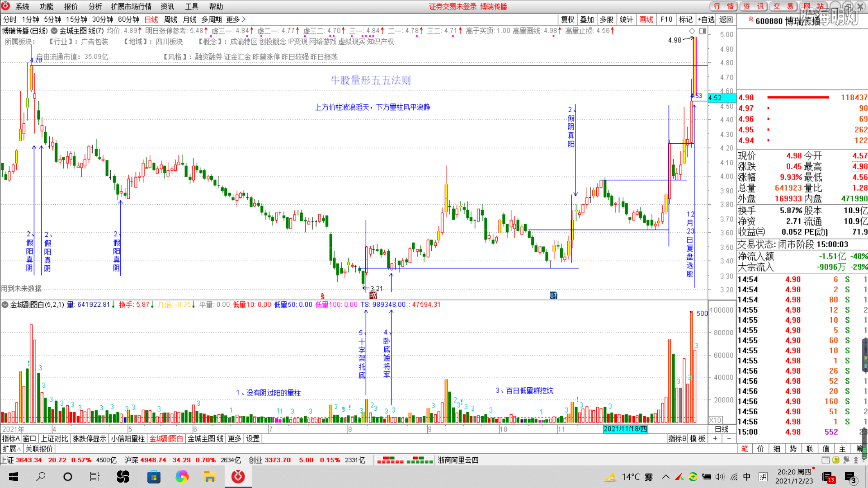The width and height of the screenshot is (868, 488).
Task: Switch to 金城主图线 indicator tab
Action: (206, 439)
